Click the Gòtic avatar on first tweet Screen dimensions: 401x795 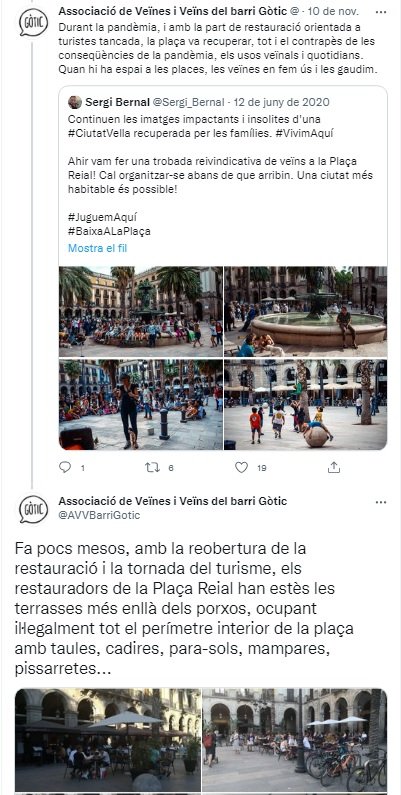click(x=33, y=22)
